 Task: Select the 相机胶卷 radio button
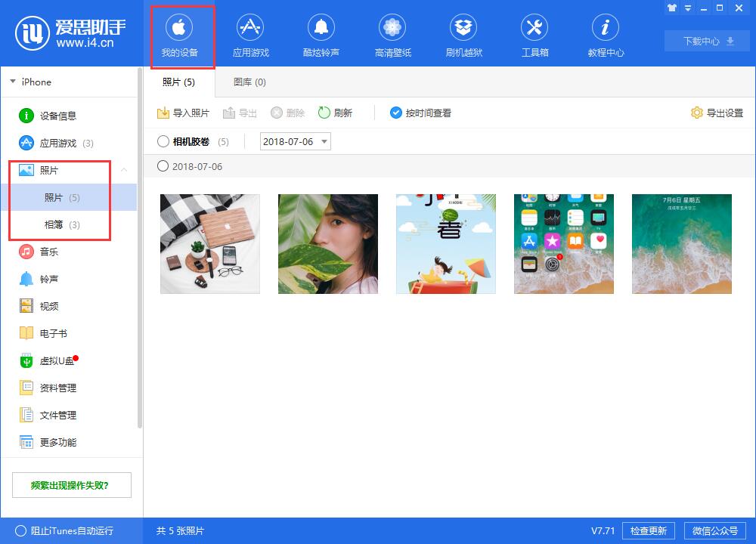[162, 141]
